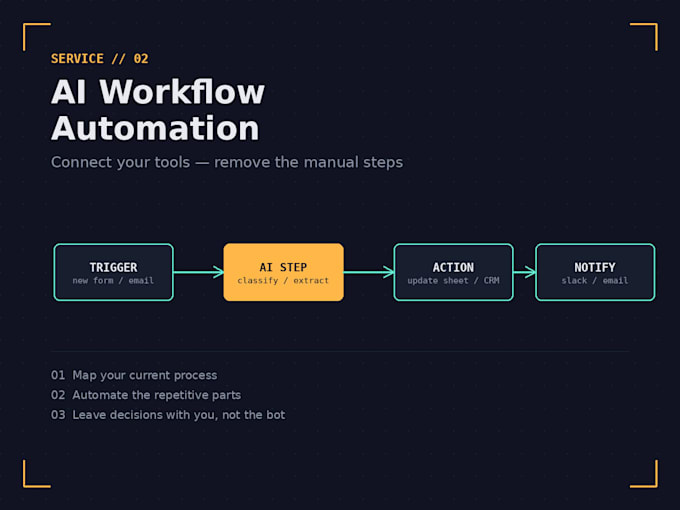The image size is (680, 510).
Task: Select the orange AI STEP node
Action: [x=284, y=272]
